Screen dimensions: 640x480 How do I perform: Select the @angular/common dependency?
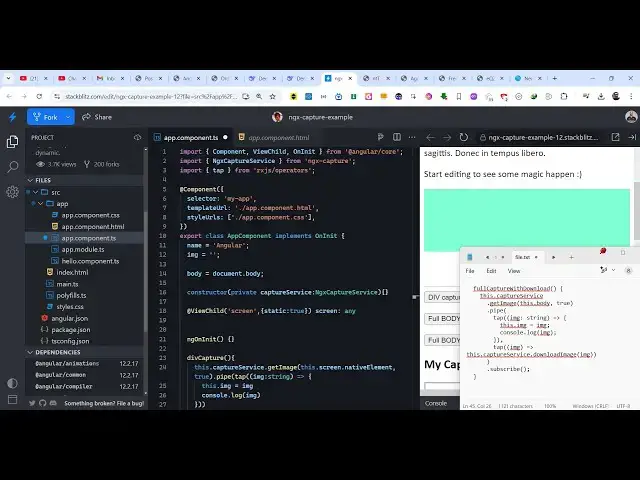[60, 375]
